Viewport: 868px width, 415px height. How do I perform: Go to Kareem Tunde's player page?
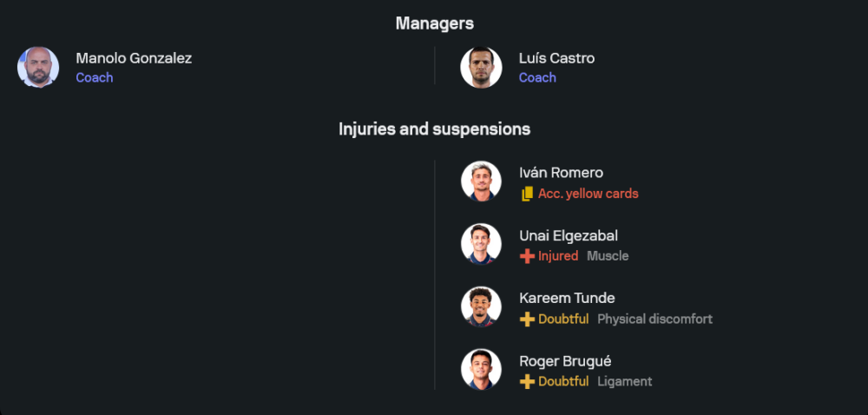567,298
